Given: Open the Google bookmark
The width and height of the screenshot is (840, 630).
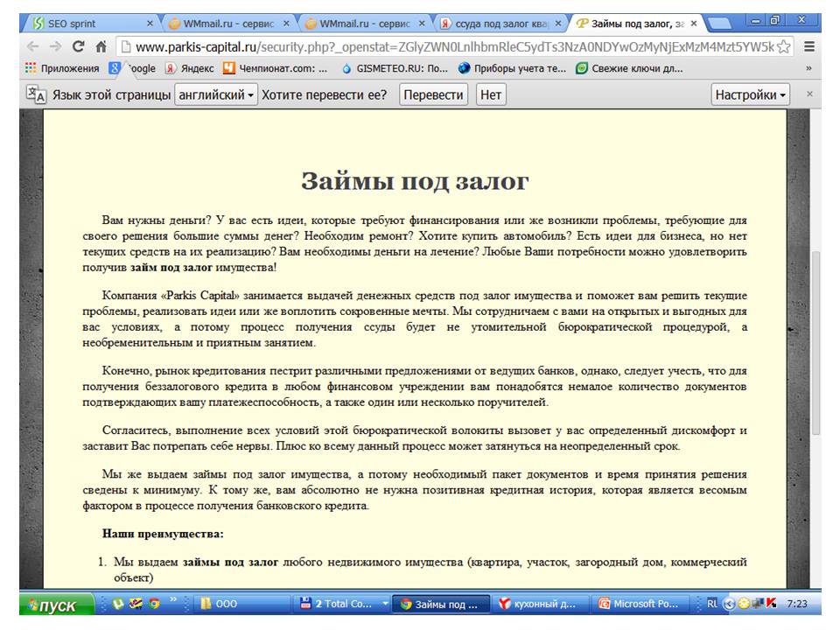Looking at the screenshot, I should click(x=132, y=68).
